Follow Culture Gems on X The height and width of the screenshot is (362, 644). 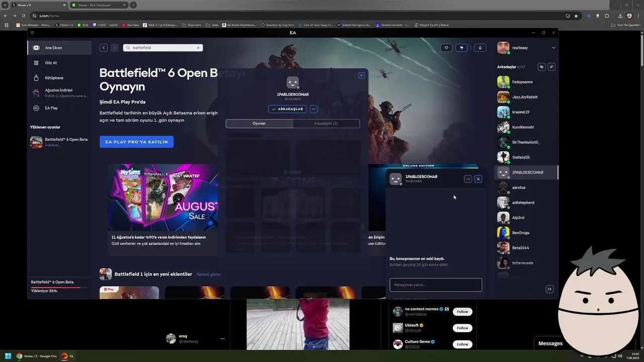point(462,344)
